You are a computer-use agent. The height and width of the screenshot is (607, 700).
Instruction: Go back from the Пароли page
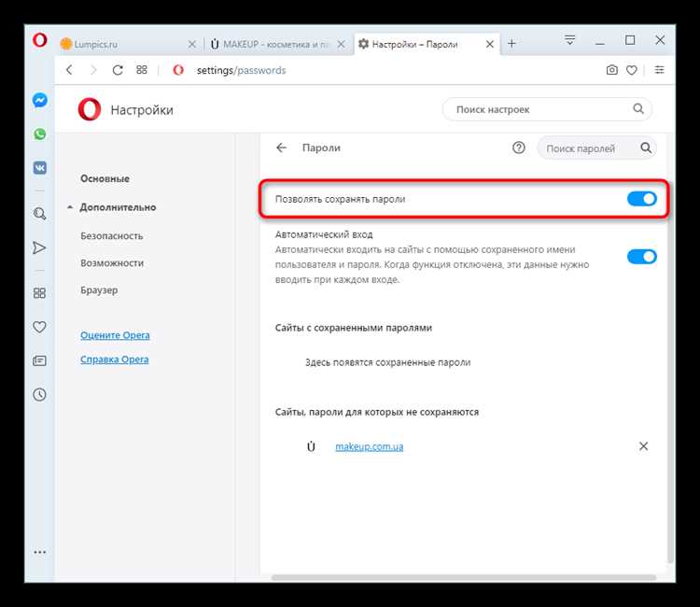click(x=281, y=148)
